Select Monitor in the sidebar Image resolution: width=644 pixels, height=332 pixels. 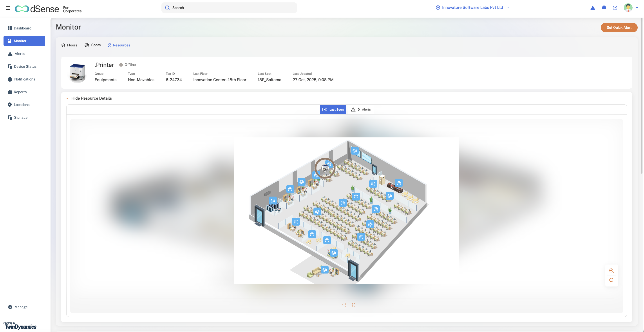[24, 41]
